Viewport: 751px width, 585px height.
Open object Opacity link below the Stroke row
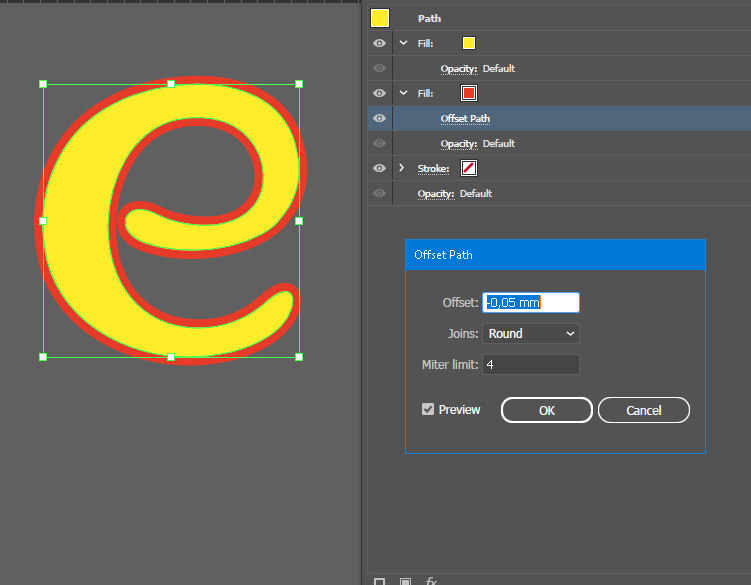tap(436, 194)
